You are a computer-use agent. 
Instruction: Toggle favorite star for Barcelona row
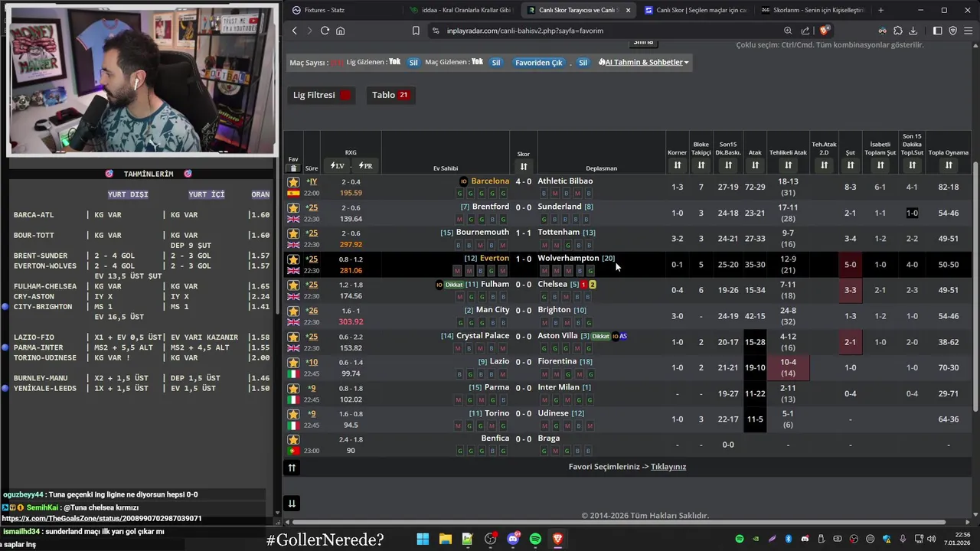tap(293, 182)
